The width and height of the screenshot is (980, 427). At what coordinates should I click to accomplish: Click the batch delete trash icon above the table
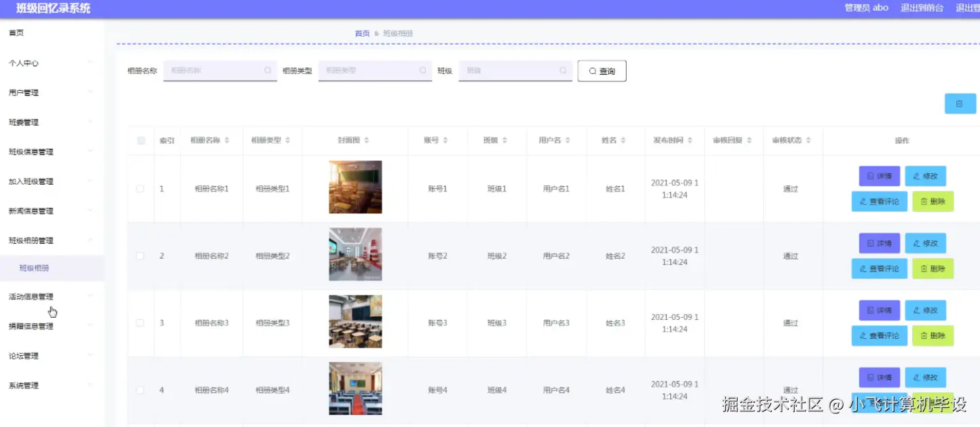click(960, 103)
